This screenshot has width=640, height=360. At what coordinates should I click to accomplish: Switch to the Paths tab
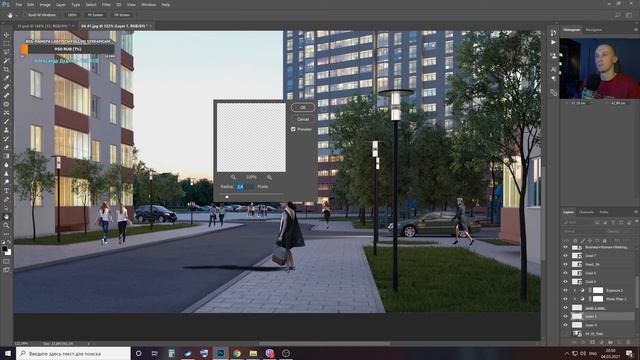click(x=604, y=212)
